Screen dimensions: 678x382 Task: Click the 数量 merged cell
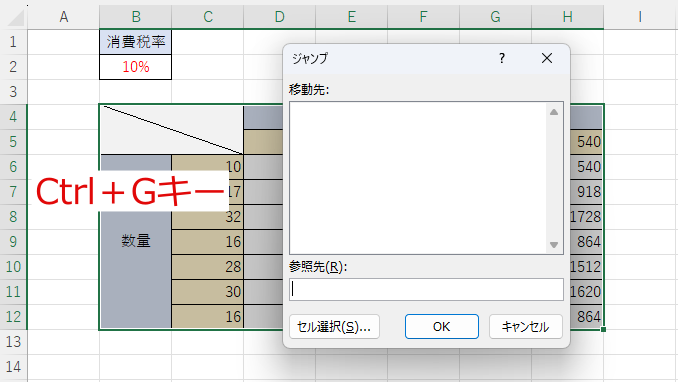[136, 241]
